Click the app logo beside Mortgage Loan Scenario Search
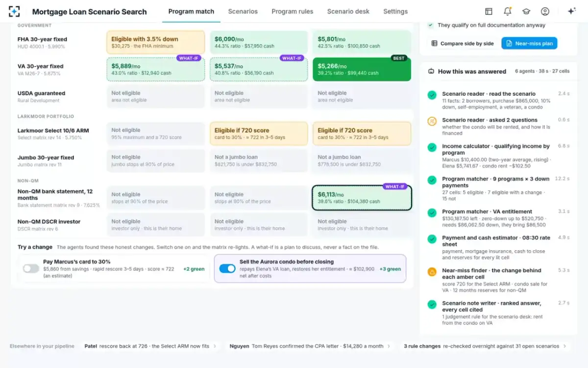This screenshot has width=588, height=368. pyautogui.click(x=14, y=11)
